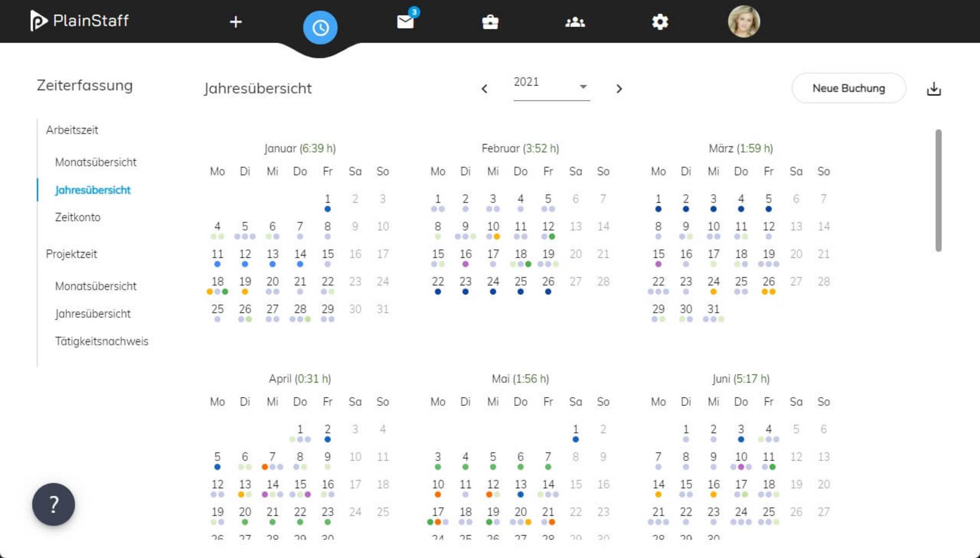
Task: Select Monatsübersicht under Arbeitszeit
Action: pos(95,162)
